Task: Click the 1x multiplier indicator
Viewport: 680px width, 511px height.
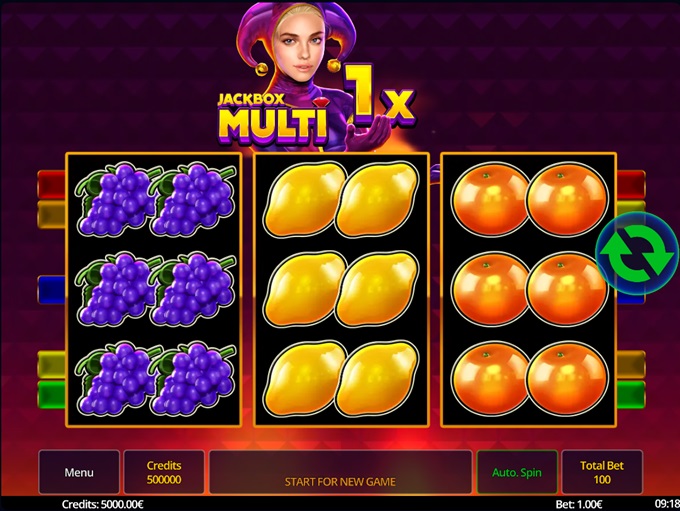Action: click(379, 95)
